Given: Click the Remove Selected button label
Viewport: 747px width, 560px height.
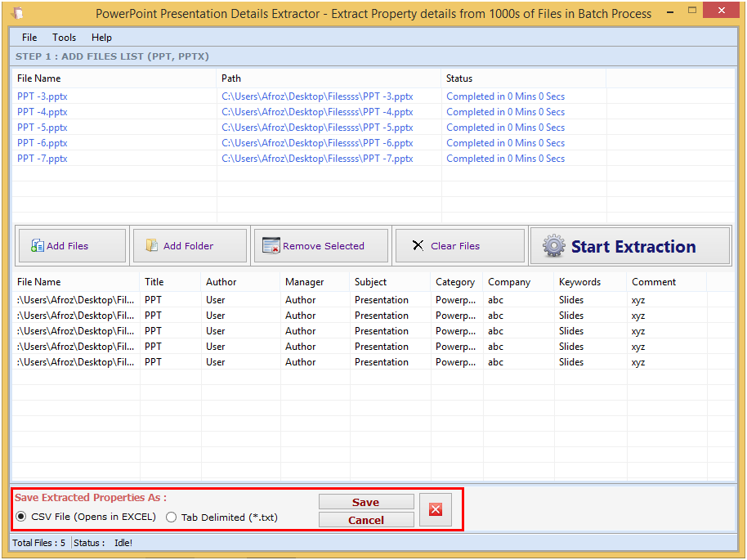Looking at the screenshot, I should pos(324,246).
